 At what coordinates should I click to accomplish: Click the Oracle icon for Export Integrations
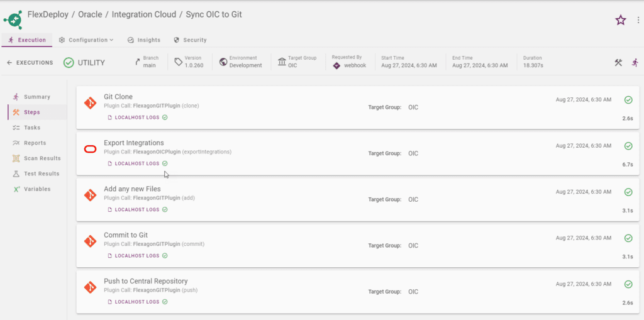click(x=90, y=149)
